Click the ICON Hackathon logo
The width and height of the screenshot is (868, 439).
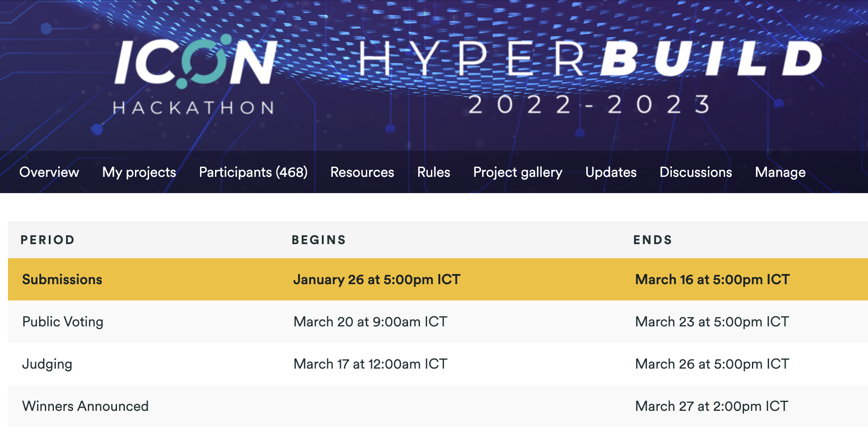pos(195,75)
